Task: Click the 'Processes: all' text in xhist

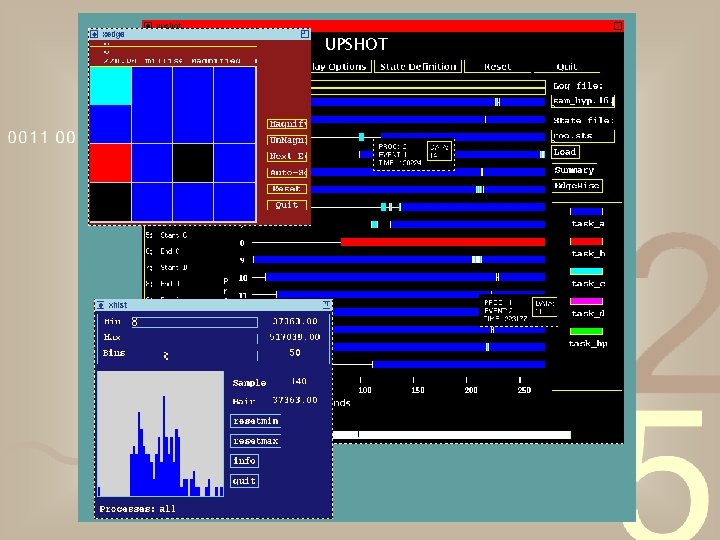Action: 137,509
